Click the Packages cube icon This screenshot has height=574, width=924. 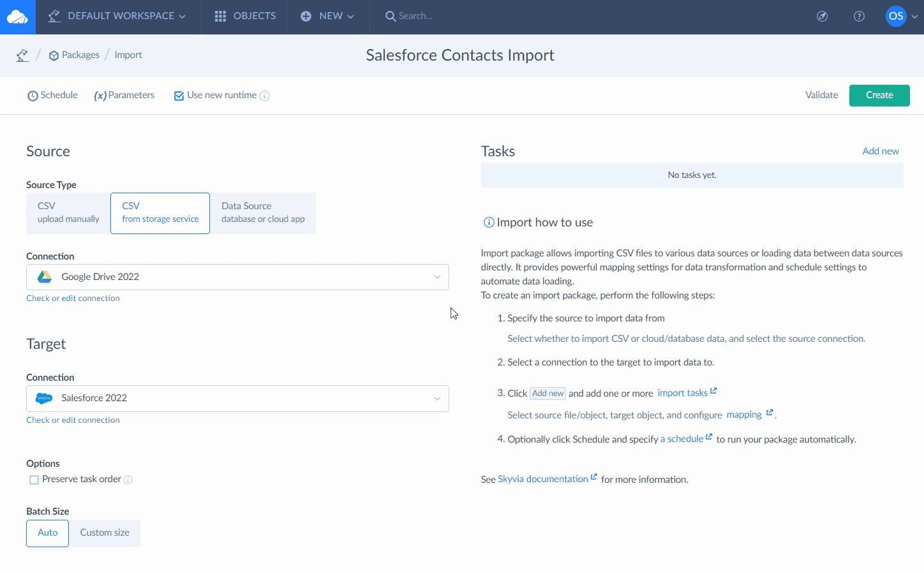point(54,55)
